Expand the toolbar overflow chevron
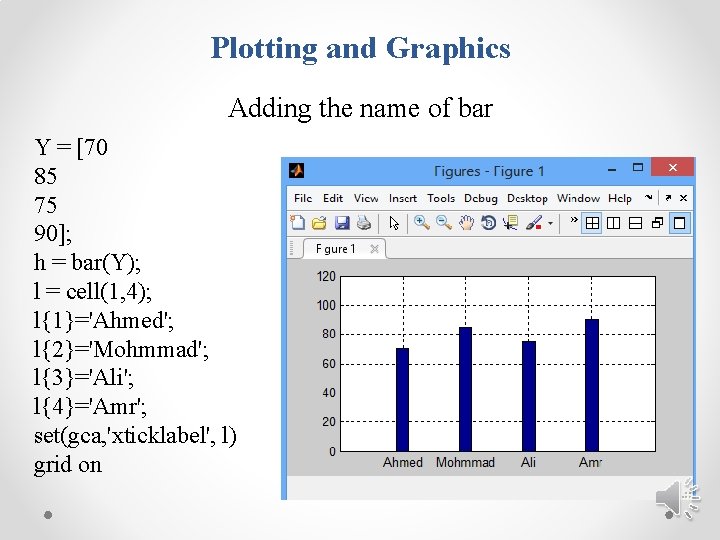Screen dimensions: 720x540 574,219
